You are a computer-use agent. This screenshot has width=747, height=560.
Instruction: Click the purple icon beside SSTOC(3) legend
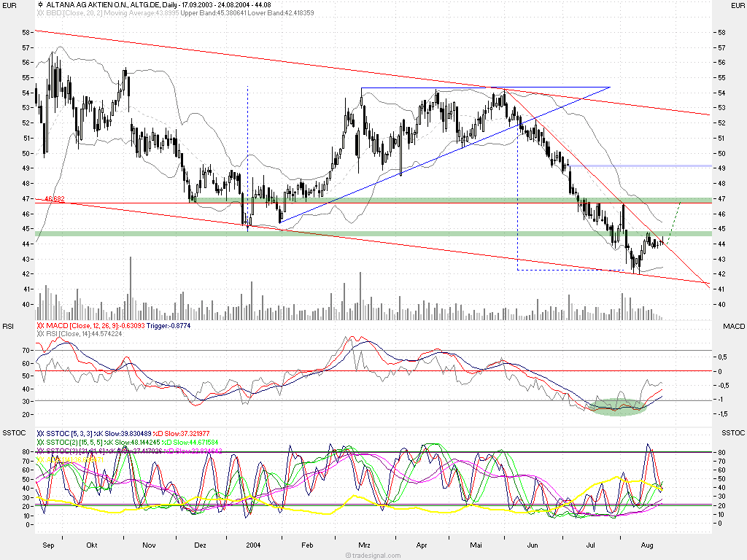click(41, 451)
